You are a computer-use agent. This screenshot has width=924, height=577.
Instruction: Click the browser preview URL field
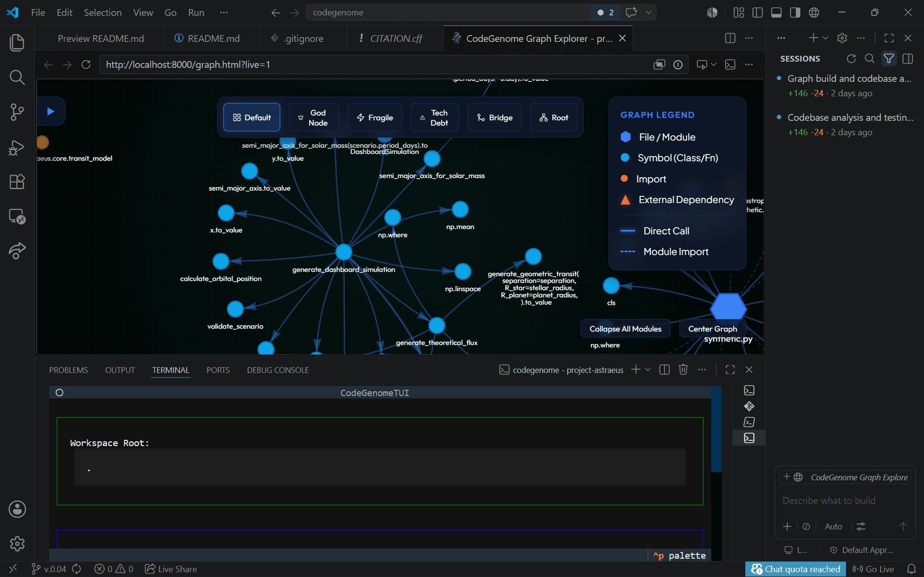click(376, 64)
